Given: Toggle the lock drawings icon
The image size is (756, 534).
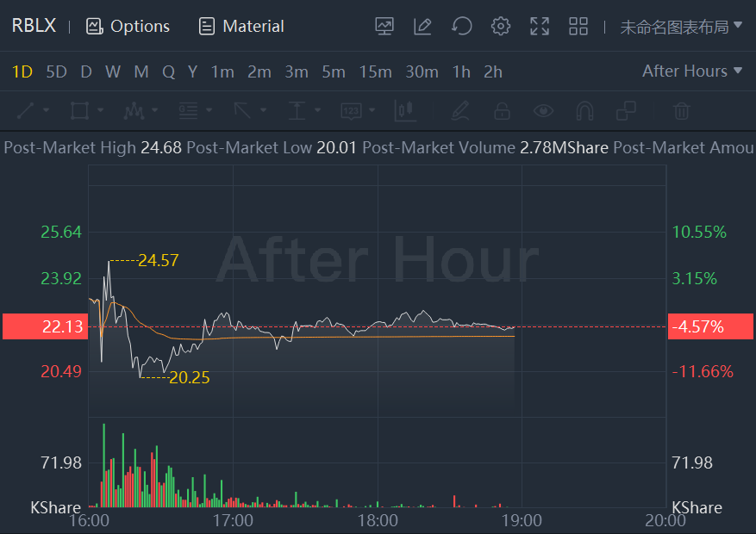Looking at the screenshot, I should pos(501,110).
